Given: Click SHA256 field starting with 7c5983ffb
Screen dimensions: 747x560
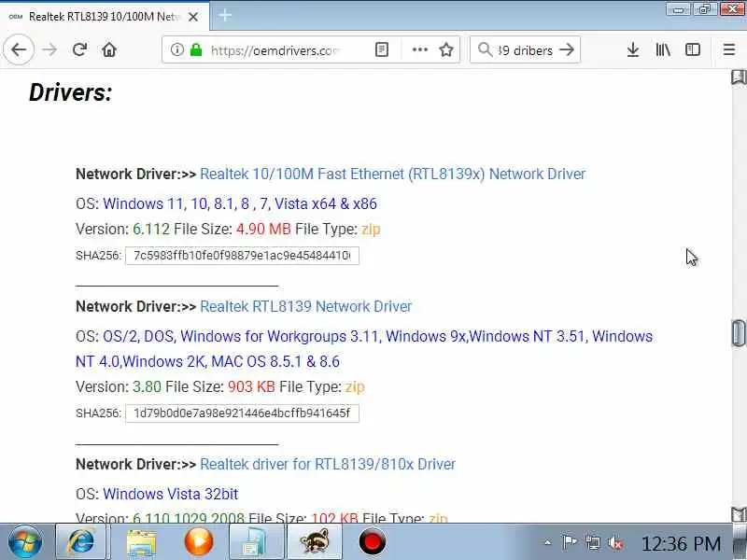Looking at the screenshot, I should [x=242, y=256].
